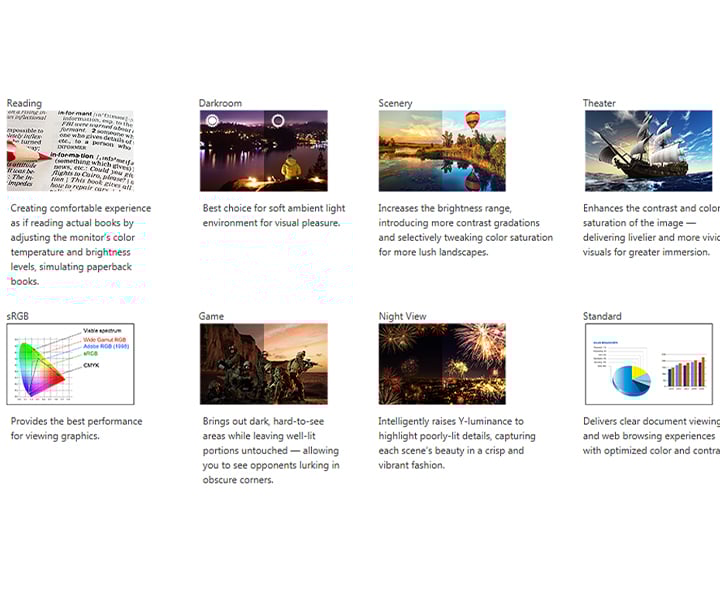720x600 pixels.
Task: Click the "Scenery" mode label
Action: 395,103
